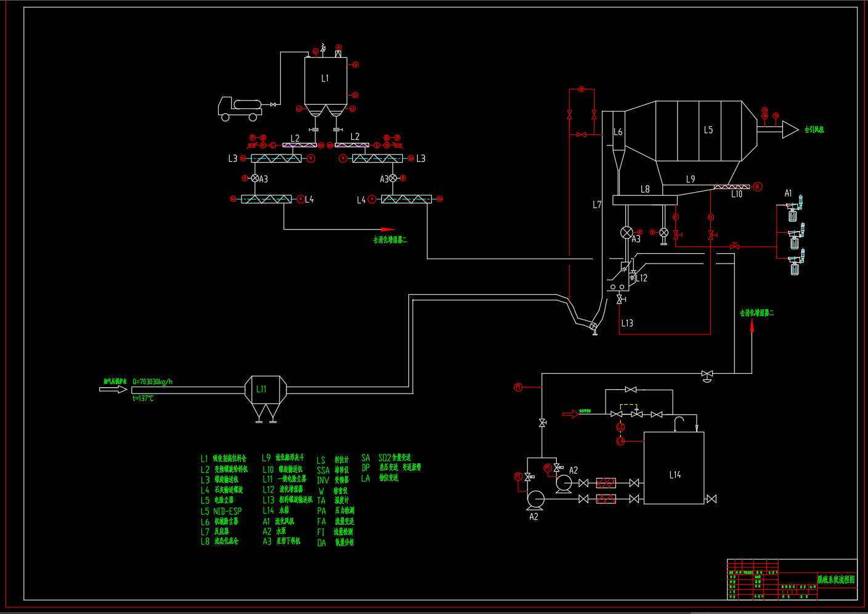This screenshot has width=868, height=614.
Task: Pick the motor symbol right of the left L3 conveyor
Action: click(311, 158)
